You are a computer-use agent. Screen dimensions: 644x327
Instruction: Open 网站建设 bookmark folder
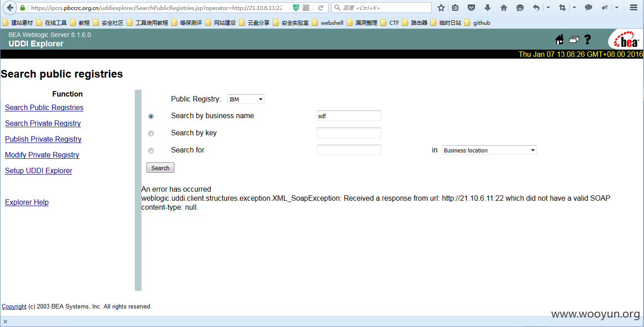[x=220, y=23]
